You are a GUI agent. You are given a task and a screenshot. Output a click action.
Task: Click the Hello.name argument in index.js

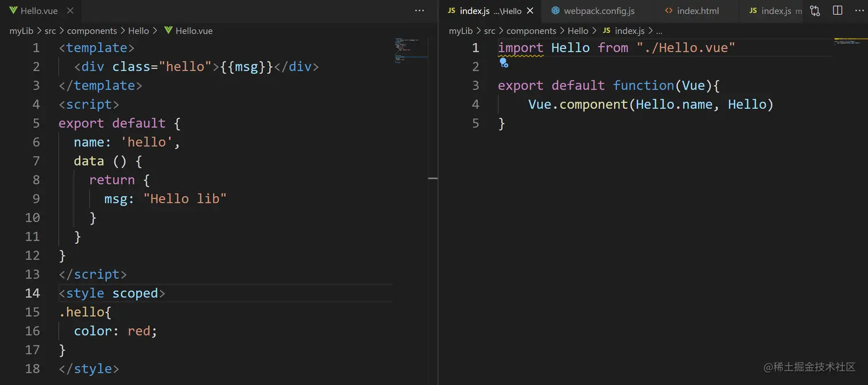tap(674, 104)
